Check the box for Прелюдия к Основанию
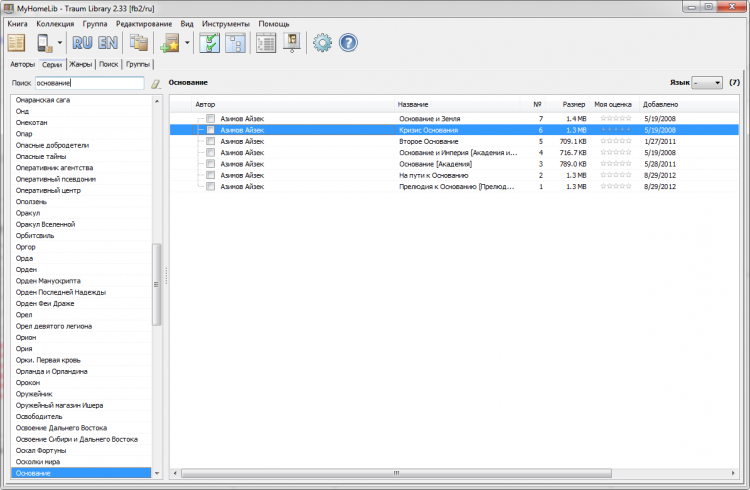The image size is (750, 490). pos(210,186)
